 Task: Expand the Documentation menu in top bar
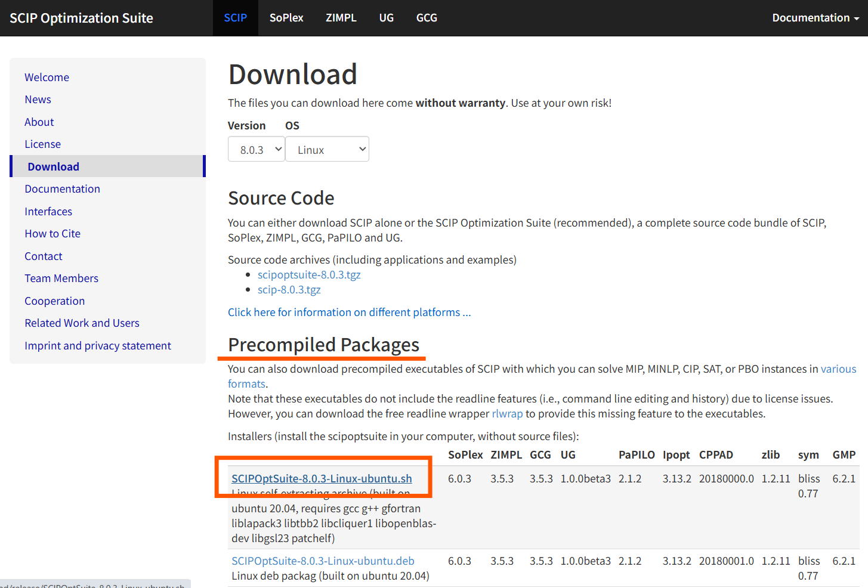(815, 18)
